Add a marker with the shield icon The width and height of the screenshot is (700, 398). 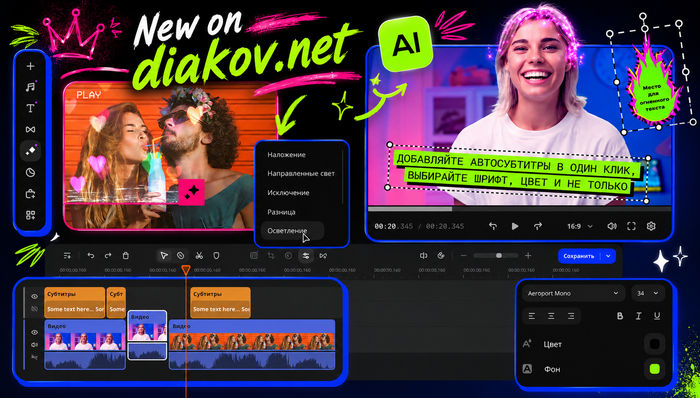point(216,256)
